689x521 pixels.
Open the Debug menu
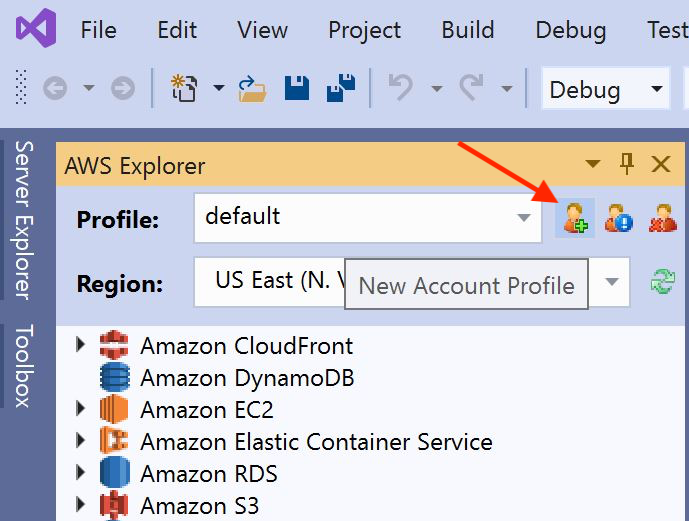(x=570, y=31)
